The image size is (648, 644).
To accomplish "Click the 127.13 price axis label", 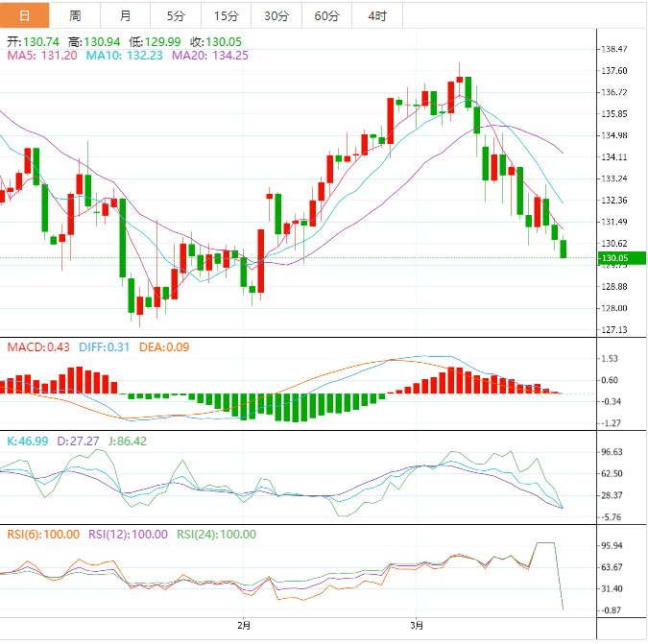I will tap(614, 329).
